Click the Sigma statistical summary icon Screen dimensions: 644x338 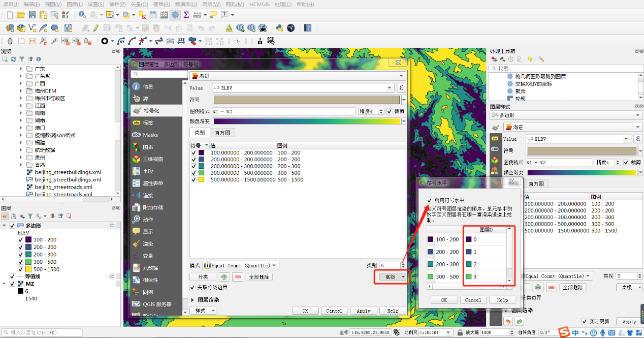[x=186, y=15]
